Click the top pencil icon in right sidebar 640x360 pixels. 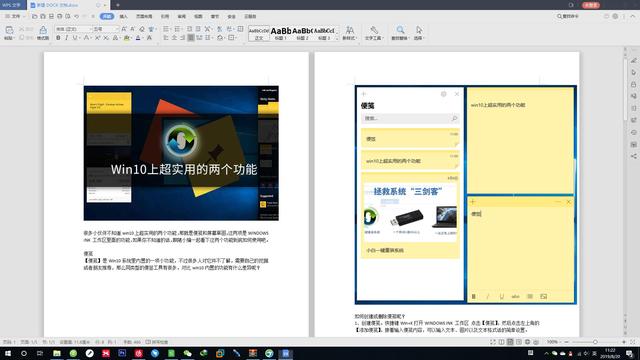pyautogui.click(x=633, y=60)
